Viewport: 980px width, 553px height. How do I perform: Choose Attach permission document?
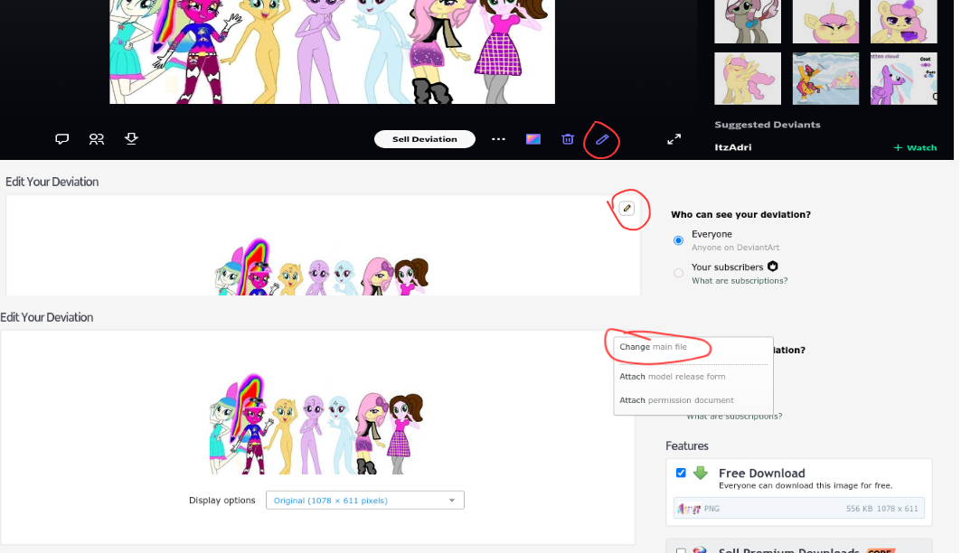coord(676,400)
